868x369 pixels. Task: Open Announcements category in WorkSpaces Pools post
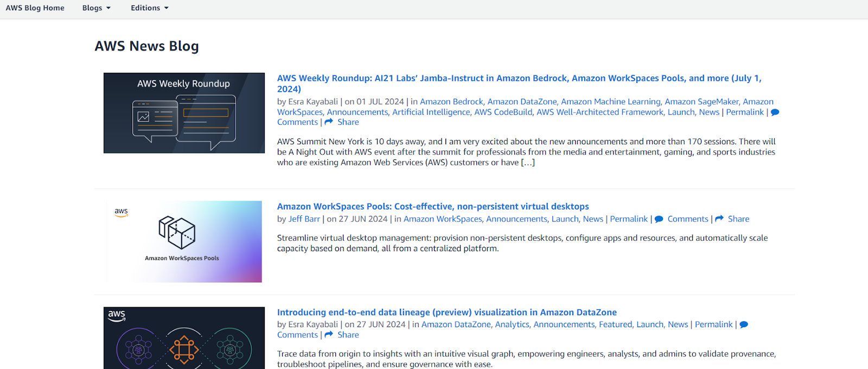pos(517,219)
